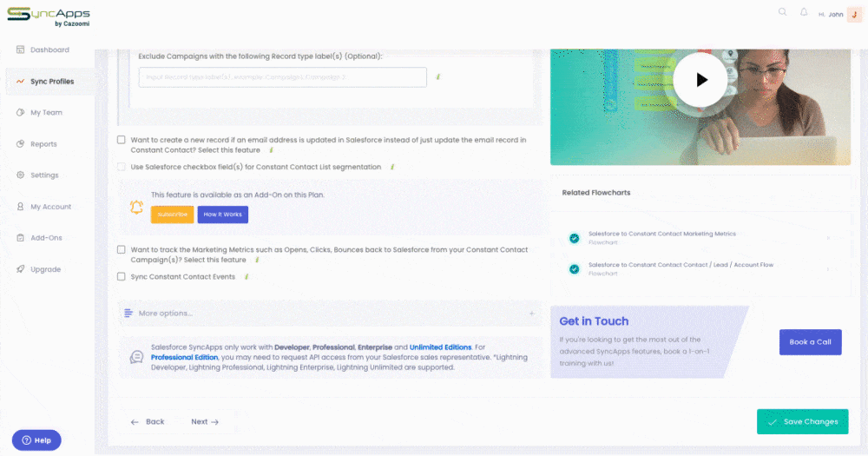Open Marketing Metrics flowchart chevron
This screenshot has height=456, width=868.
pyautogui.click(x=828, y=238)
